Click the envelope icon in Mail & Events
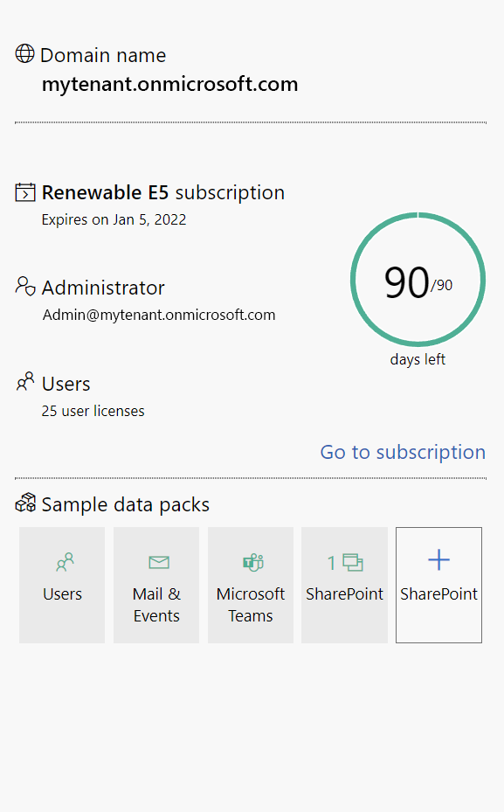The width and height of the screenshot is (504, 812). (x=159, y=562)
